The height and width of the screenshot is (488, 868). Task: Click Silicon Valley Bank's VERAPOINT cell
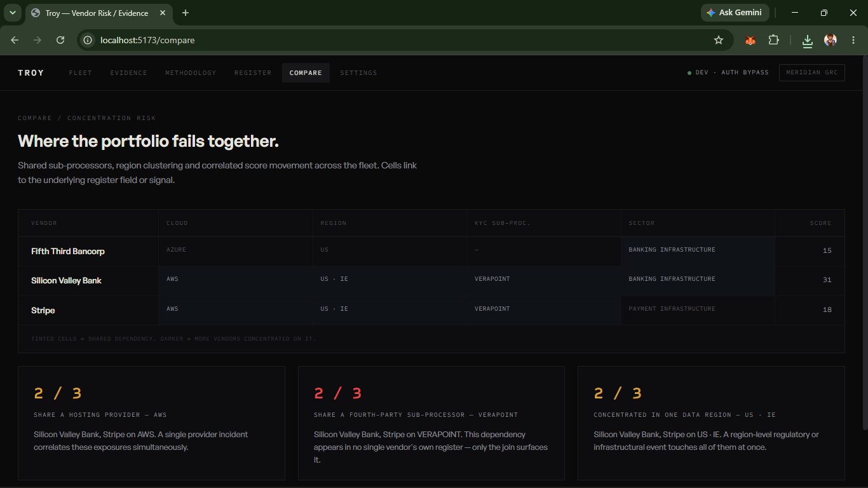543,280
